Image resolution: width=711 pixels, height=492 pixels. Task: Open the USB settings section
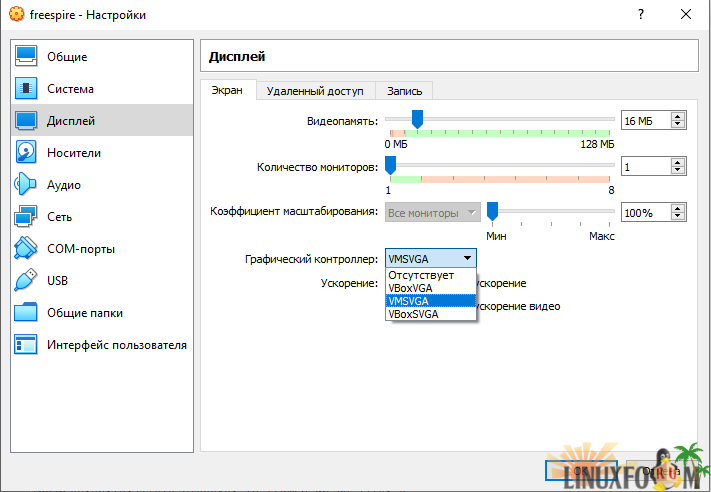(57, 281)
